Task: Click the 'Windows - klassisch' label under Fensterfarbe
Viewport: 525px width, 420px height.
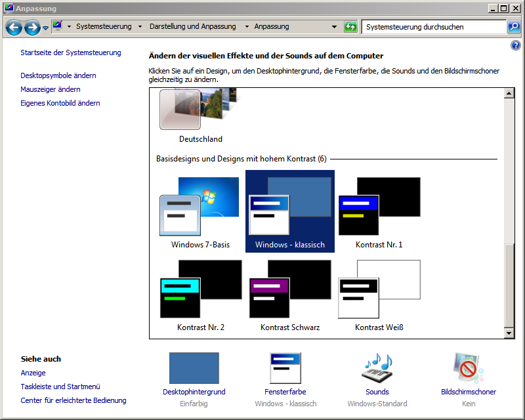Action: 285,404
